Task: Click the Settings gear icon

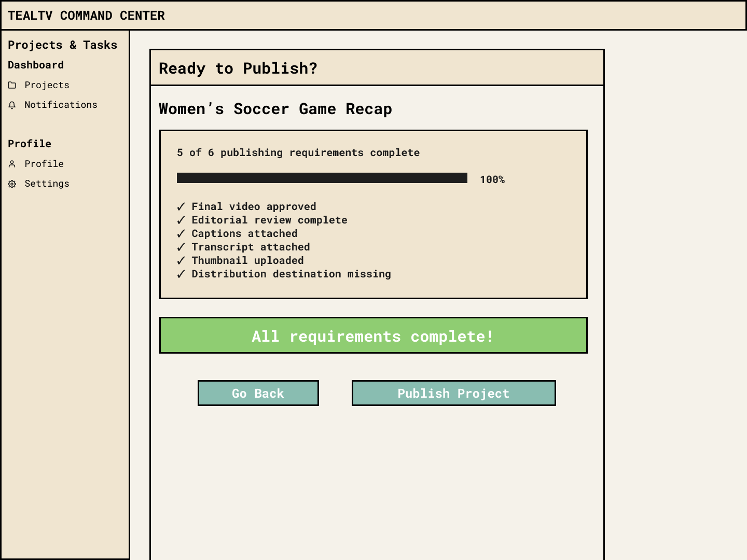Action: tap(12, 184)
